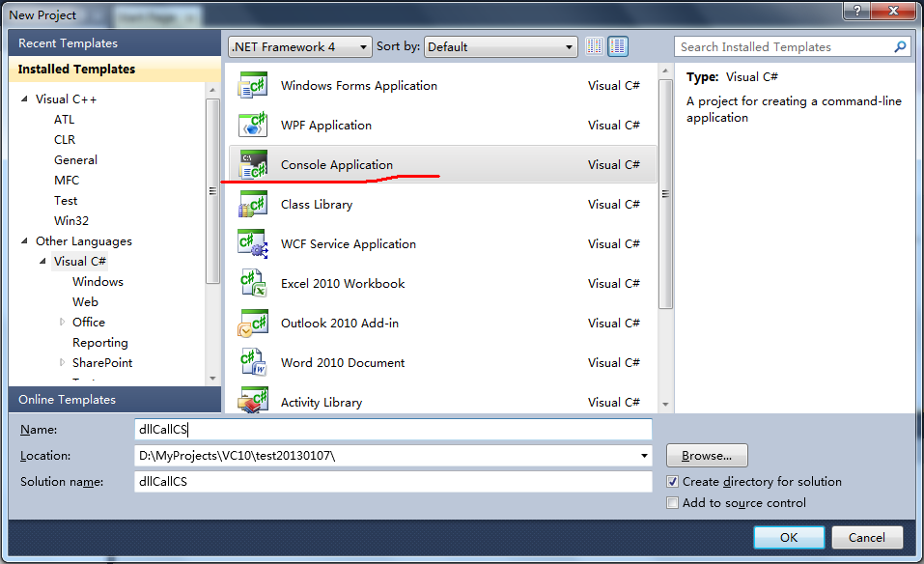This screenshot has height=564, width=924.
Task: Collapse the Visual C# tree node
Action: coord(42,261)
